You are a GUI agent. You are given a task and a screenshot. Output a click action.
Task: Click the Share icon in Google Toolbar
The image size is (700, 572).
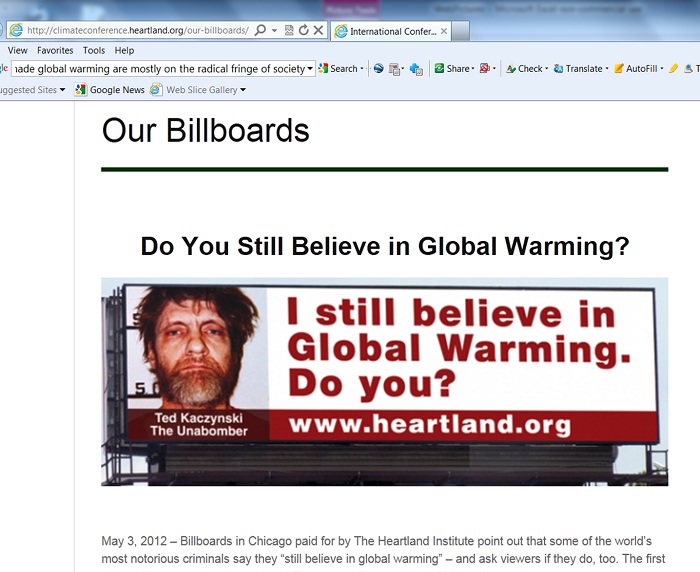(x=439, y=68)
